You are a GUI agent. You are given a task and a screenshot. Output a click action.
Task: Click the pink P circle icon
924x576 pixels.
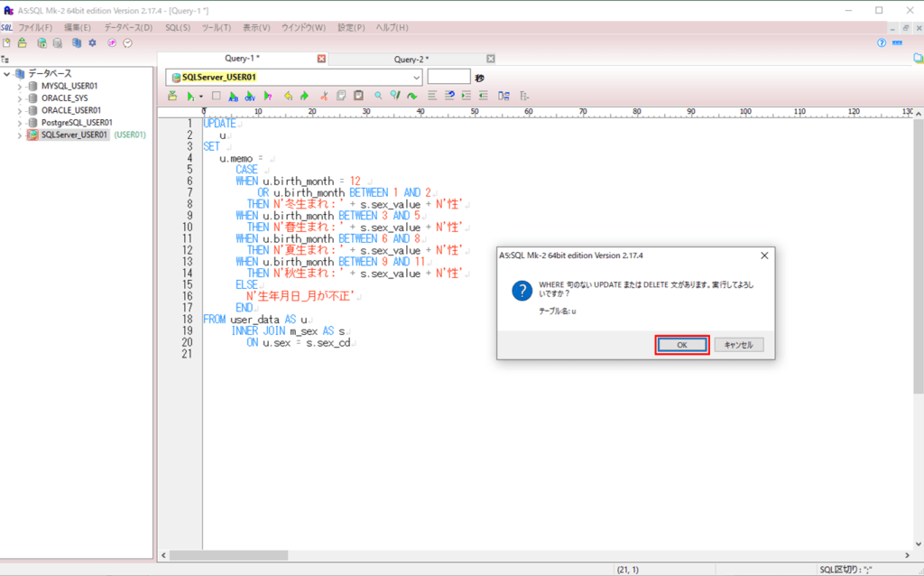[x=112, y=43]
